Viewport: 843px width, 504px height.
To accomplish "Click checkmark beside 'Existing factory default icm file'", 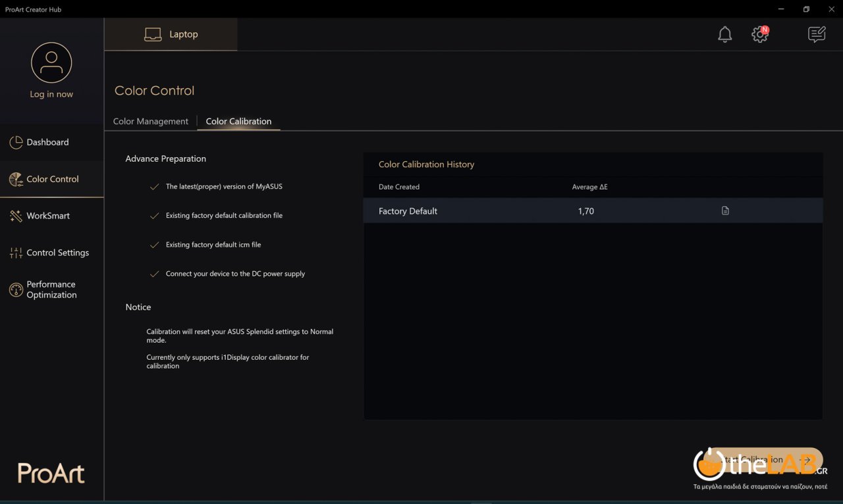I will tap(153, 244).
